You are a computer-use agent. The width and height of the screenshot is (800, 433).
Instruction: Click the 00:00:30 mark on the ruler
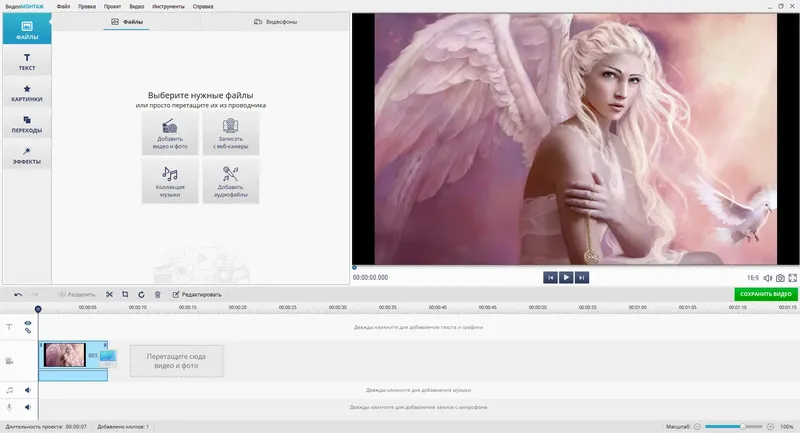[337, 308]
